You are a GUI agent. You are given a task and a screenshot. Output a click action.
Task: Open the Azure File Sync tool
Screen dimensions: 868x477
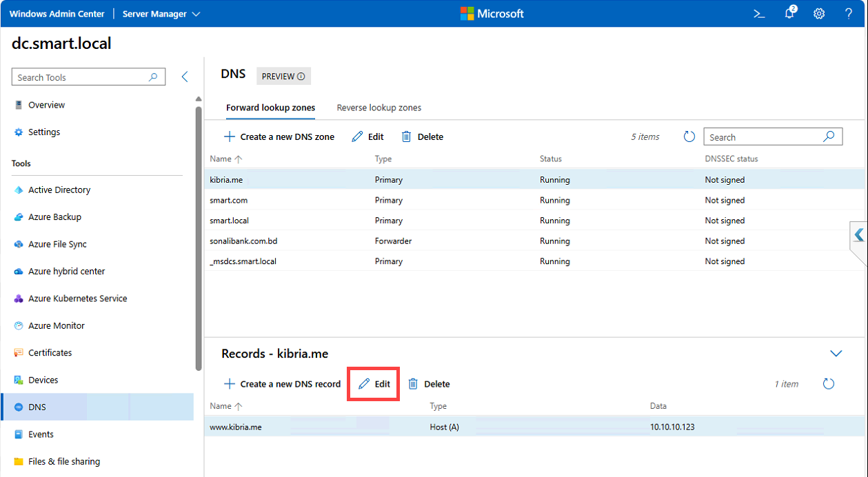click(x=57, y=244)
